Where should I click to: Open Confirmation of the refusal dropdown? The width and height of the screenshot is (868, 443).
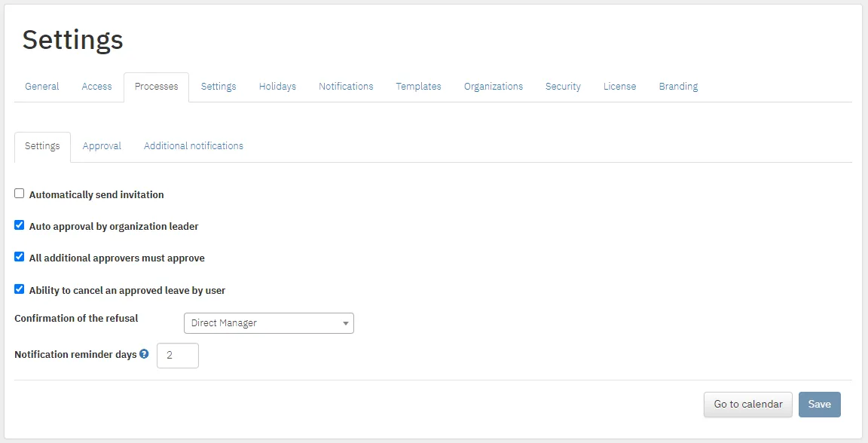click(x=268, y=323)
